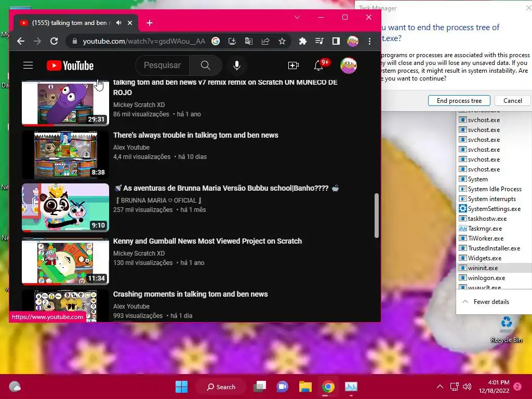Click the install app icon in address bar
The width and height of the screenshot is (532, 399).
tap(232, 42)
